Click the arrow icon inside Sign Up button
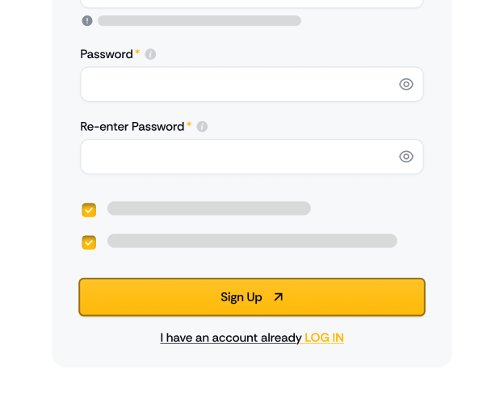504x420 pixels. (278, 297)
